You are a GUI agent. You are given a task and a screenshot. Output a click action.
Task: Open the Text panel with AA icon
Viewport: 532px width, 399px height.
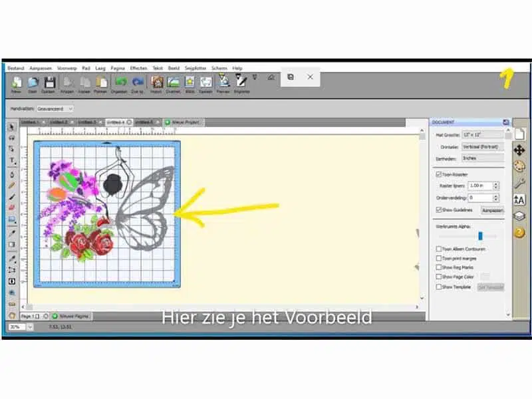[519, 200]
